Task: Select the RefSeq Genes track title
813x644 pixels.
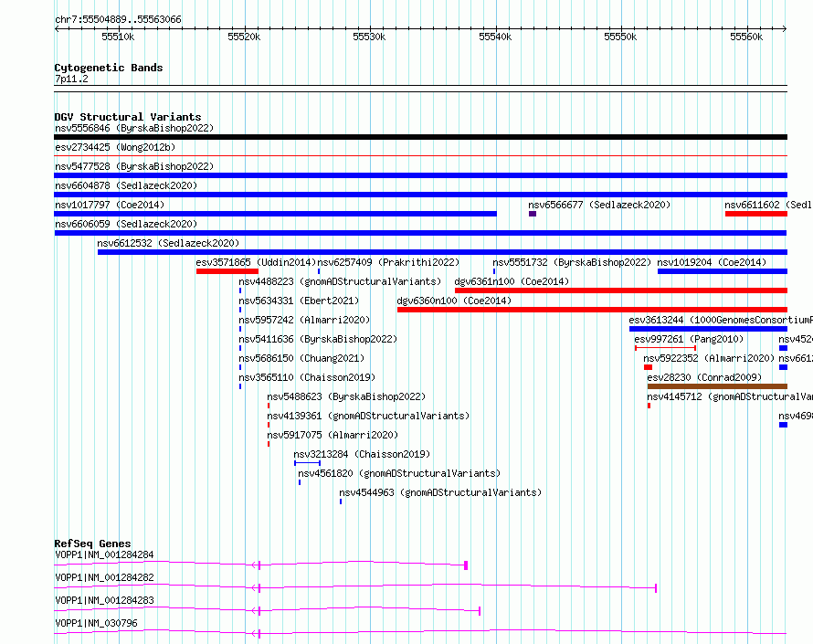Action: (92, 544)
